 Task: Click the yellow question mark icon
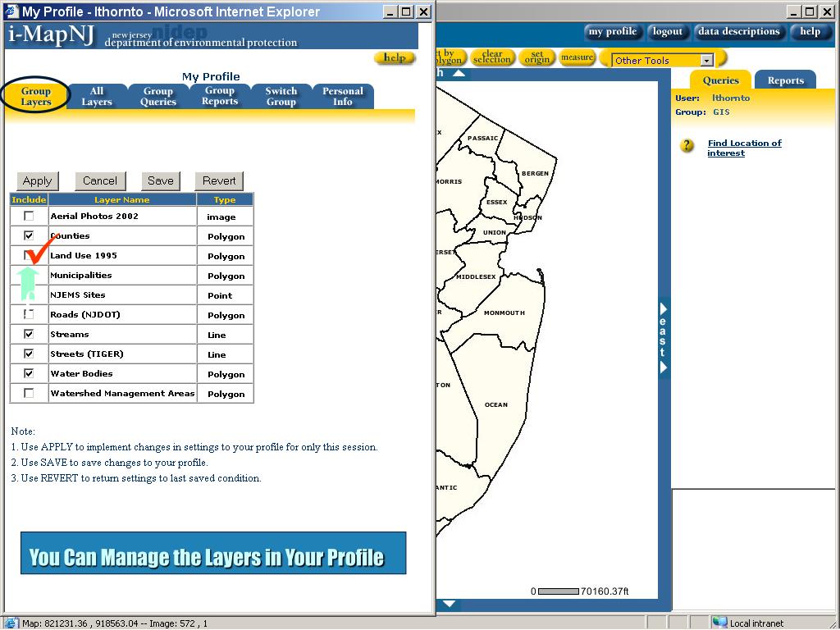point(687,145)
